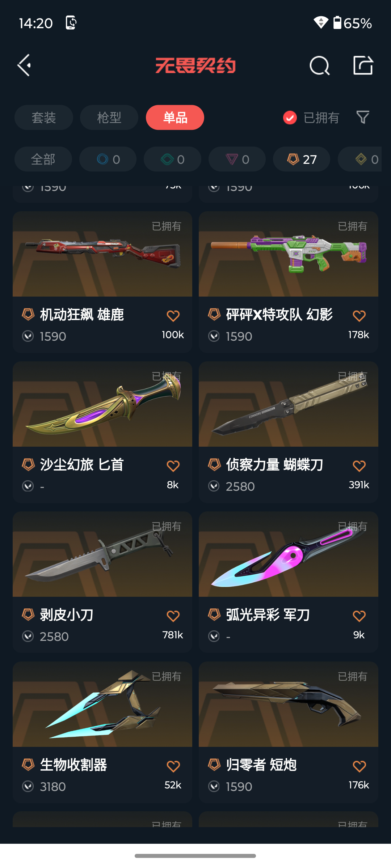
Task: Open the 生物收割器 skin thumbnail
Action: 102,704
